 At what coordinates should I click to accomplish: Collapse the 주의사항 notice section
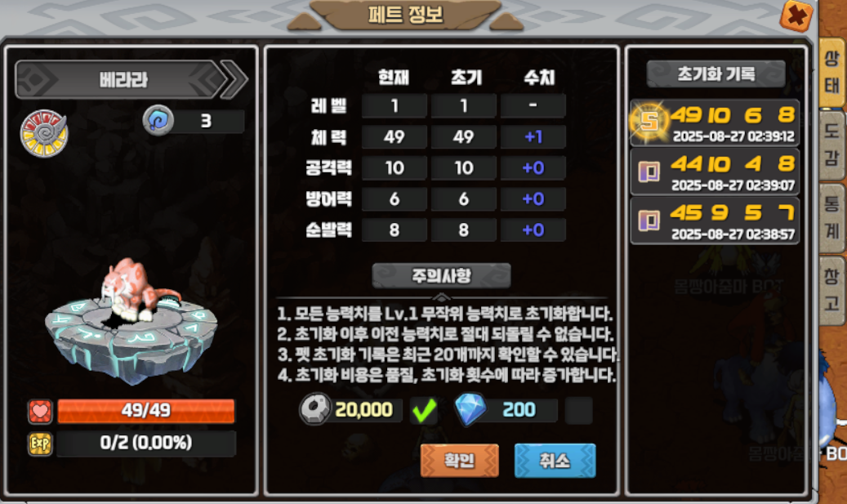441,276
